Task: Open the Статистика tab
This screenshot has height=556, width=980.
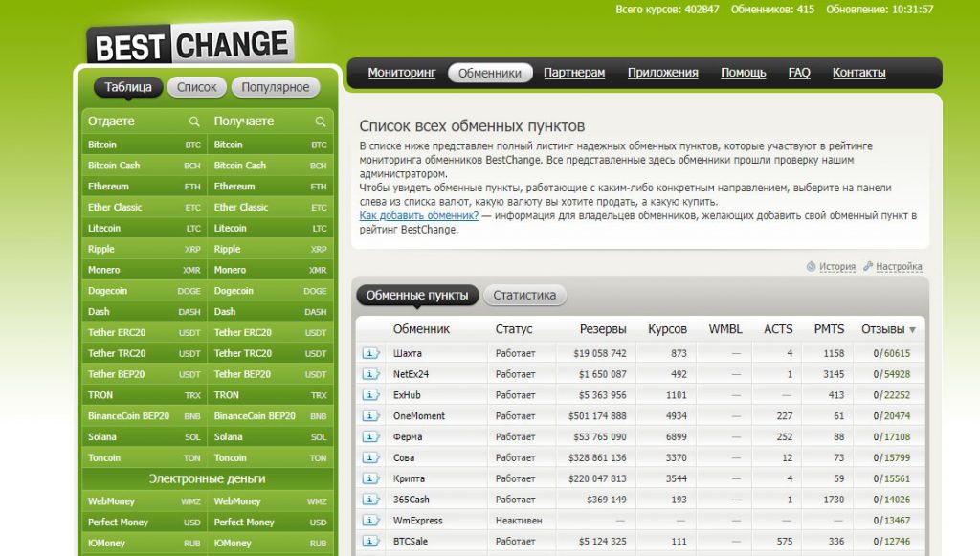Action: (523, 296)
